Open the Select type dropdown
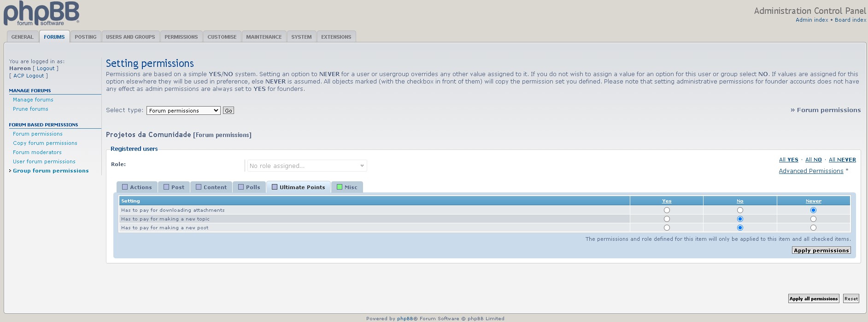The width and height of the screenshot is (868, 322). point(183,111)
